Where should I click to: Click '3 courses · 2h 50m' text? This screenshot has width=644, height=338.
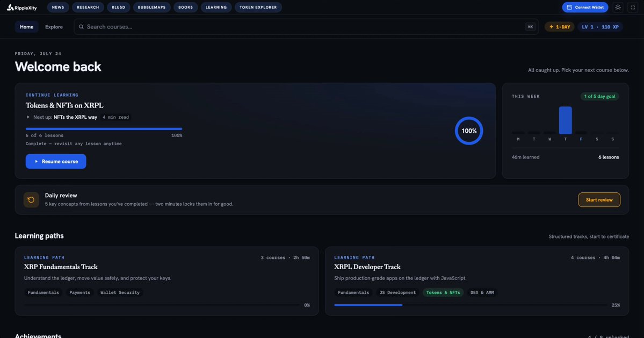[x=285, y=257]
